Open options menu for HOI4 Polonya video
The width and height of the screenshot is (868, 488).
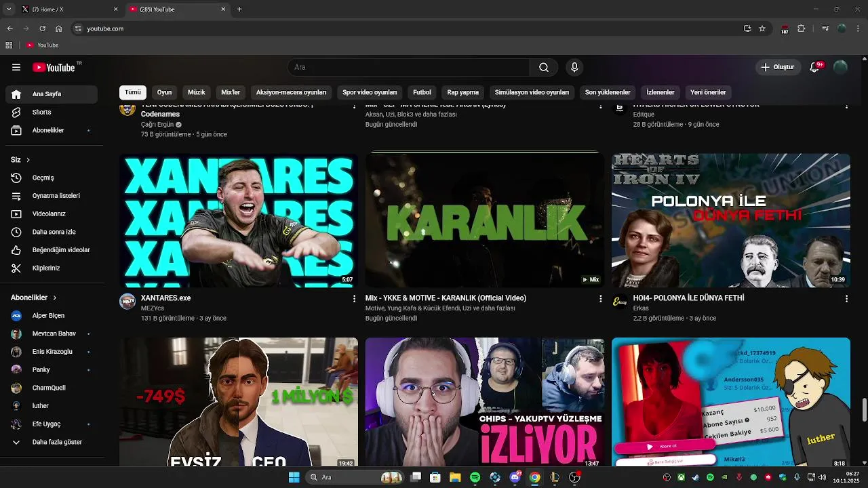tap(846, 298)
